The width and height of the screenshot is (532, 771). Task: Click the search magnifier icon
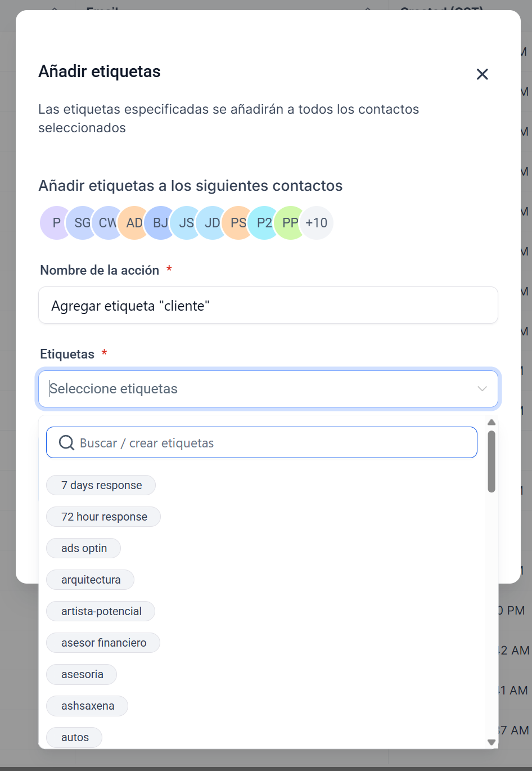66,443
